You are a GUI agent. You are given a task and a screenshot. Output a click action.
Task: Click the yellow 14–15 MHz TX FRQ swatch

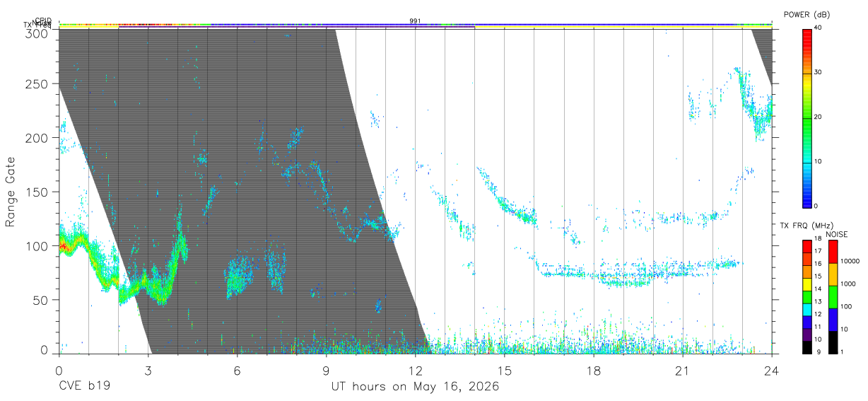click(x=807, y=284)
